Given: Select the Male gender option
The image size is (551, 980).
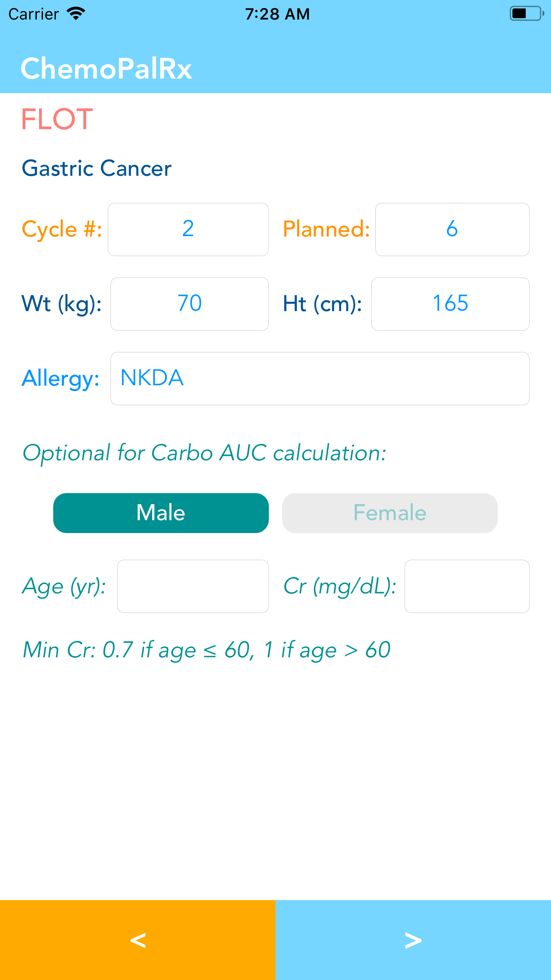Looking at the screenshot, I should (x=161, y=513).
